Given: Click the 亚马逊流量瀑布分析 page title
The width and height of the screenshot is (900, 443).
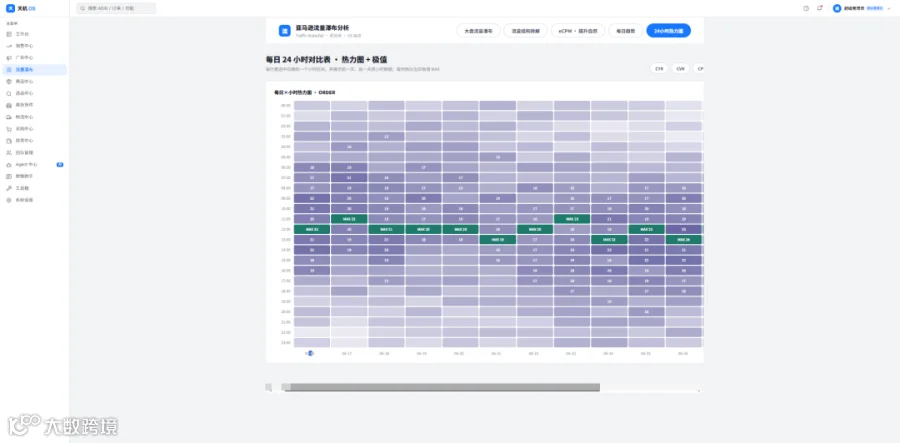Looking at the screenshot, I should pyautogui.click(x=321, y=28).
